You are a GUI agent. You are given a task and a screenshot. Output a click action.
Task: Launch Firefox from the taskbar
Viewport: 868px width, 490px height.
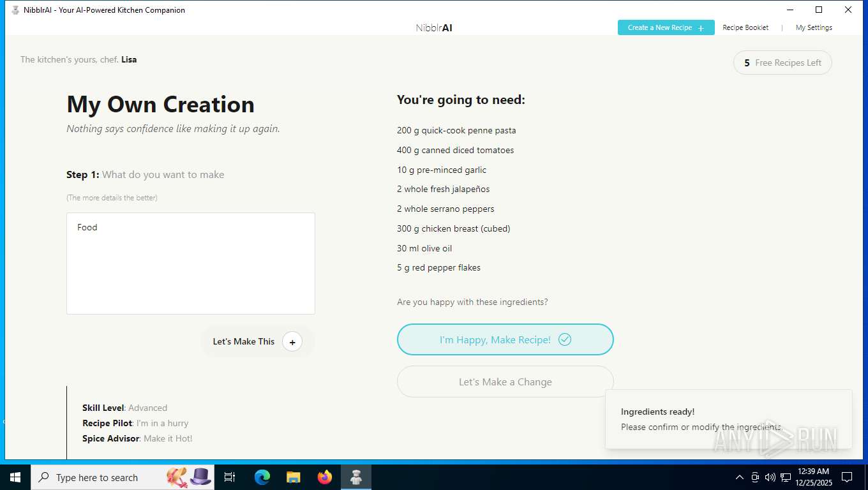point(325,477)
